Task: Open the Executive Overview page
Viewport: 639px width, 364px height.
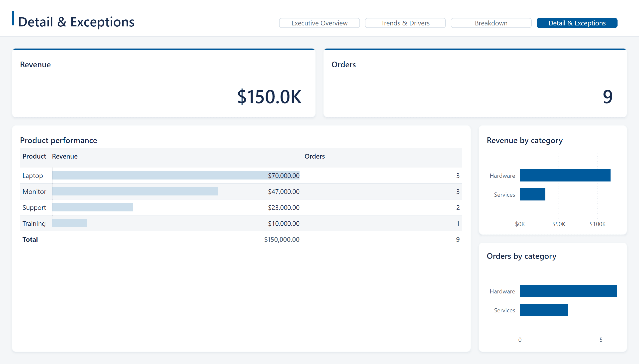Action: (319, 23)
